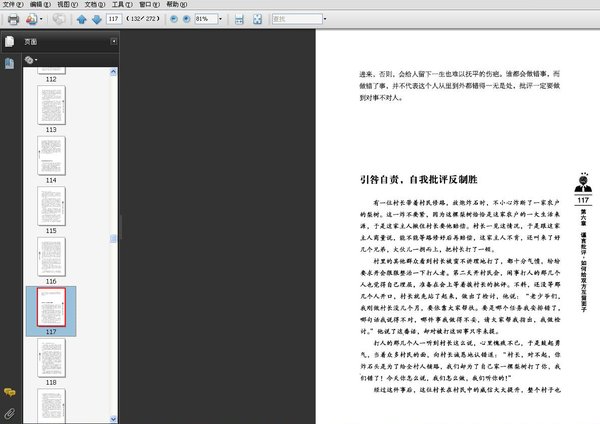Open the 文档 (Document) menu

click(95, 5)
